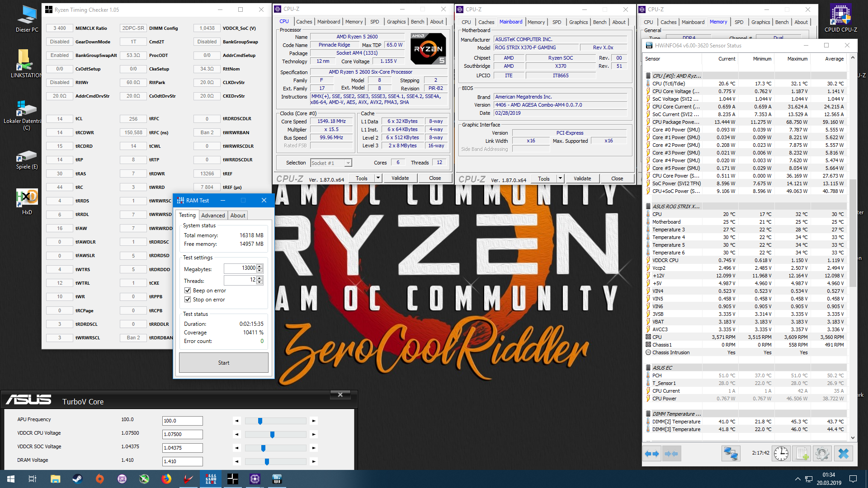868x488 pixels.
Task: Expand the CPU-Z Tools dropdown arrow
Action: click(x=378, y=178)
